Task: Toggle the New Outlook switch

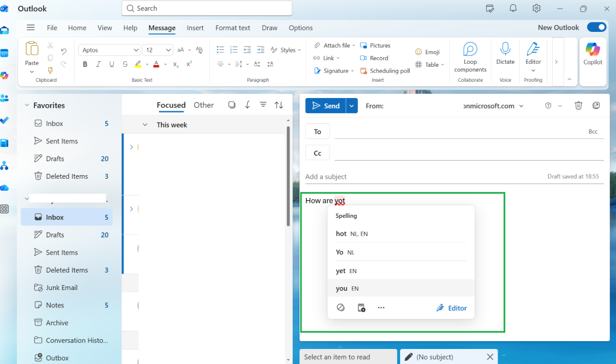Action: coord(596,27)
